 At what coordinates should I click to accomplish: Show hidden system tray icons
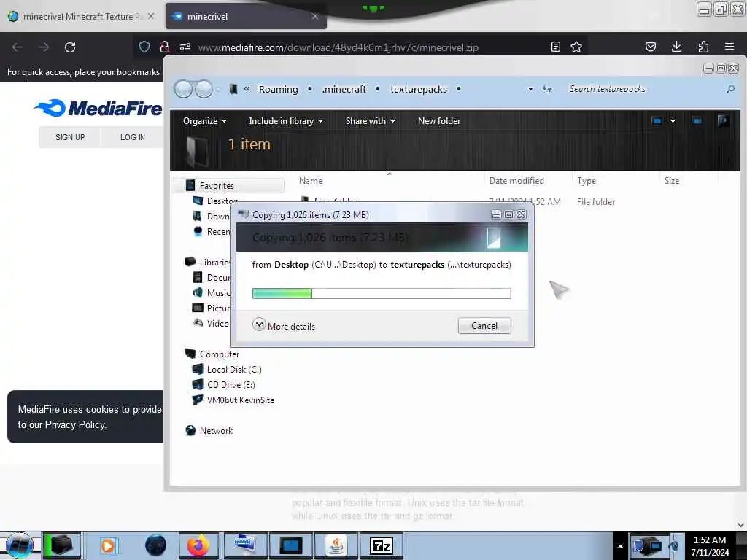tap(620, 545)
